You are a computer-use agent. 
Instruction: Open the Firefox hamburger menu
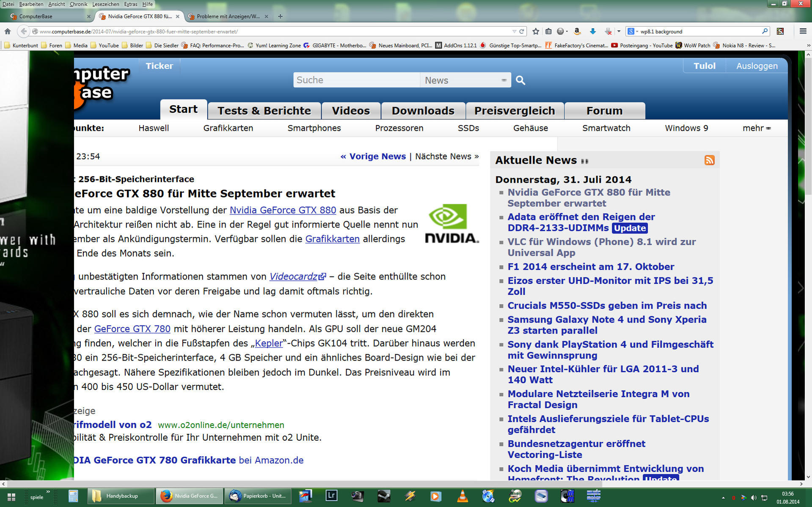pyautogui.click(x=803, y=31)
